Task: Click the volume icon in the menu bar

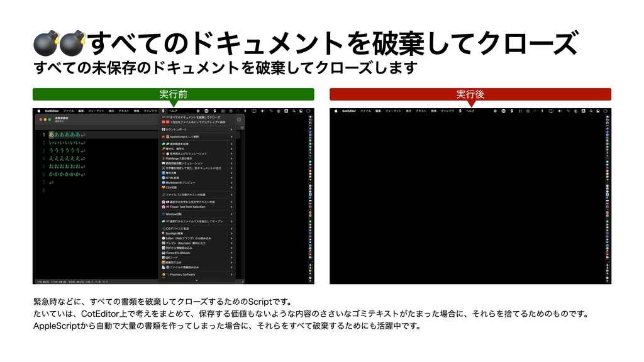Action: [x=263, y=111]
